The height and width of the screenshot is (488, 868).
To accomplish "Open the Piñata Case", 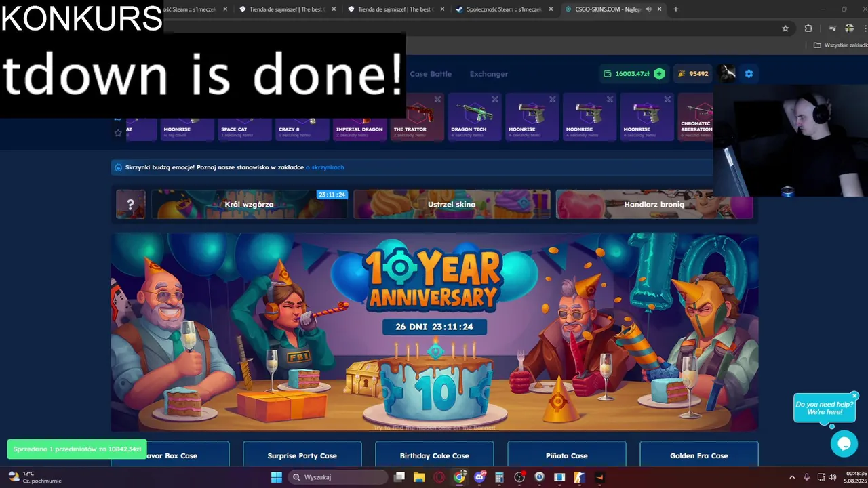I will pyautogui.click(x=566, y=455).
